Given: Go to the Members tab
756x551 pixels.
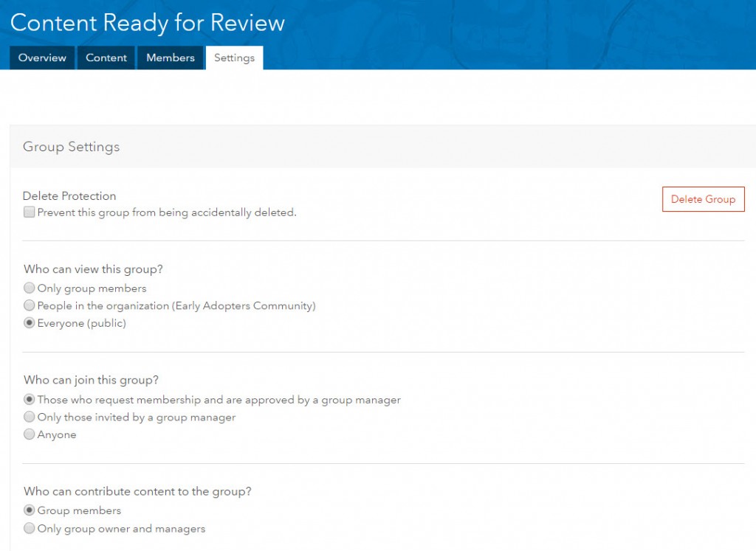Looking at the screenshot, I should 171,58.
